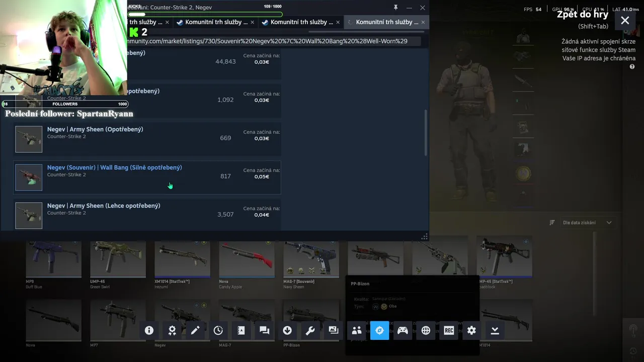Click the network help question mark icon
The image size is (644, 362).
[x=632, y=66]
